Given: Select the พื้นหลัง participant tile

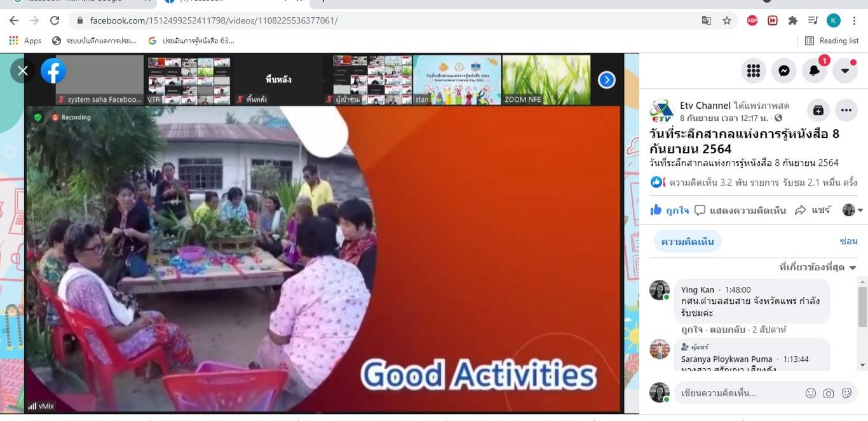Looking at the screenshot, I should [x=278, y=80].
